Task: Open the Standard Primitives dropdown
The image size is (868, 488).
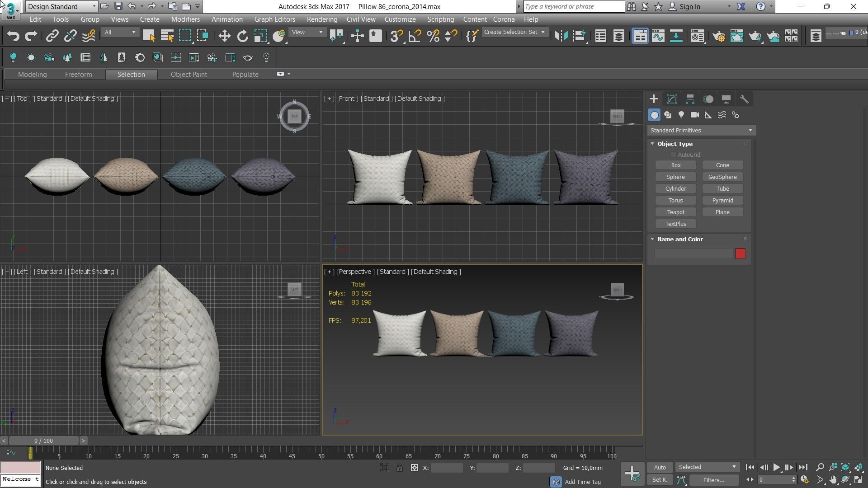Action: point(702,131)
